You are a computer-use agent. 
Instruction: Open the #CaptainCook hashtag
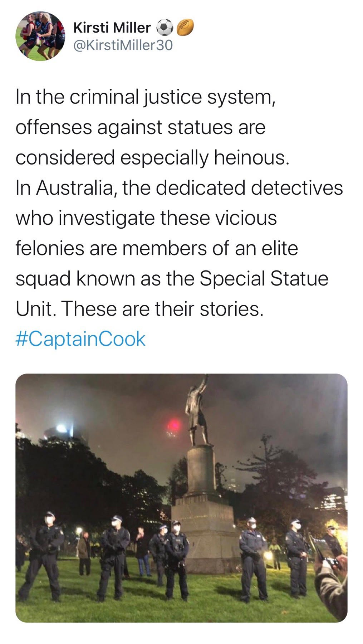80,339
